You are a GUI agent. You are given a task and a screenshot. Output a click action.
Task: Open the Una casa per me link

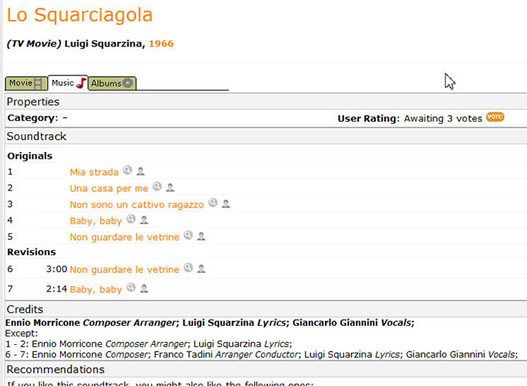coord(109,188)
